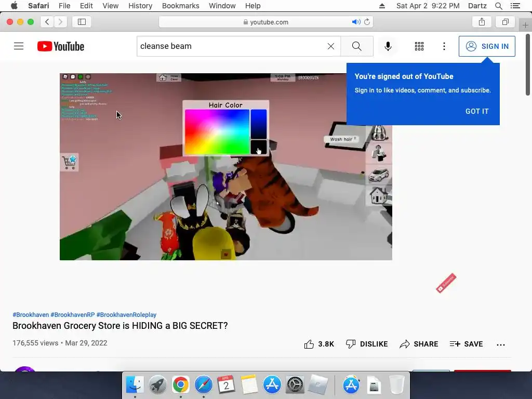Open Roblox from the Dock

(x=317, y=385)
